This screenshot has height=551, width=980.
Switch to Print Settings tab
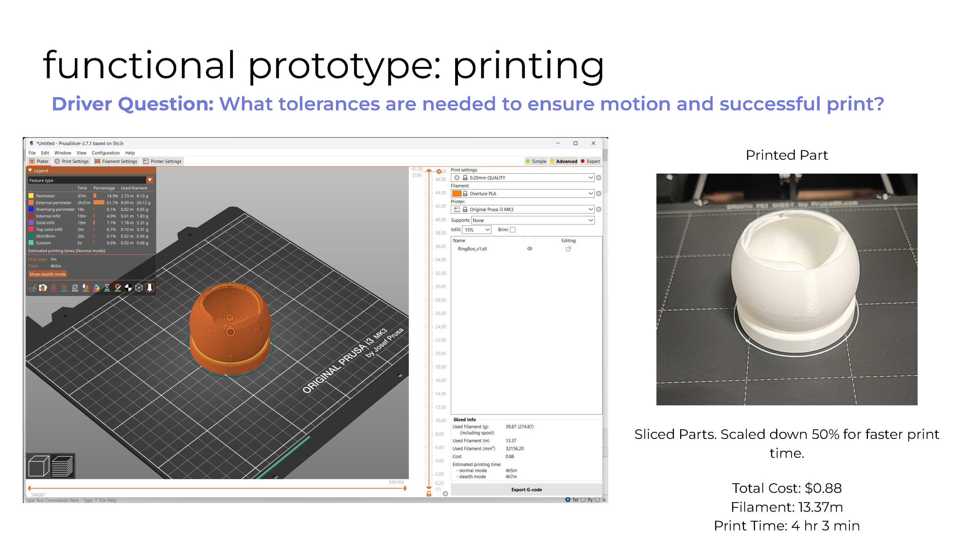72,161
